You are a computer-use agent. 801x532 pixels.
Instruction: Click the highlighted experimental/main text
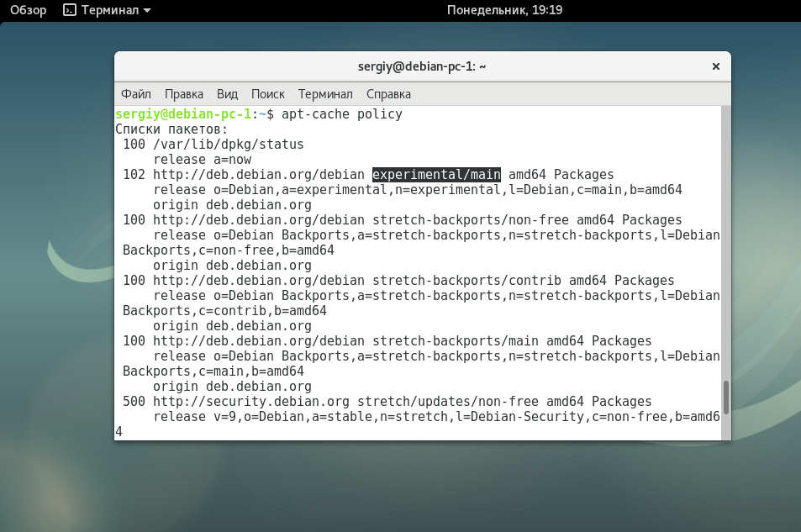point(436,175)
